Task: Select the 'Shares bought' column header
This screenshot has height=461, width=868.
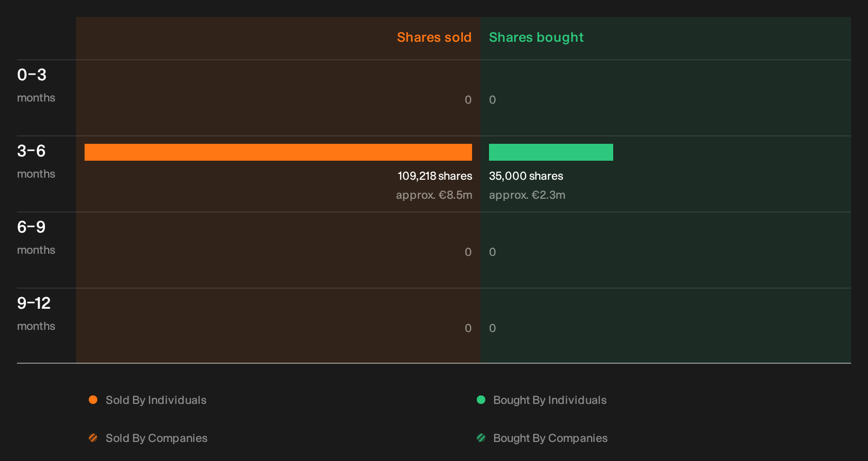Action: point(536,38)
